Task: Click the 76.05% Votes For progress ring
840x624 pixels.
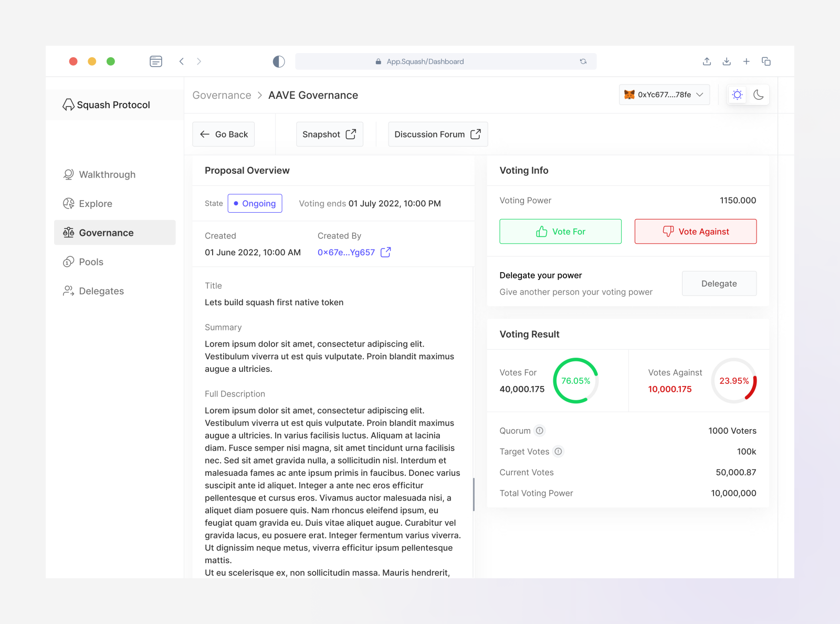Action: point(575,381)
